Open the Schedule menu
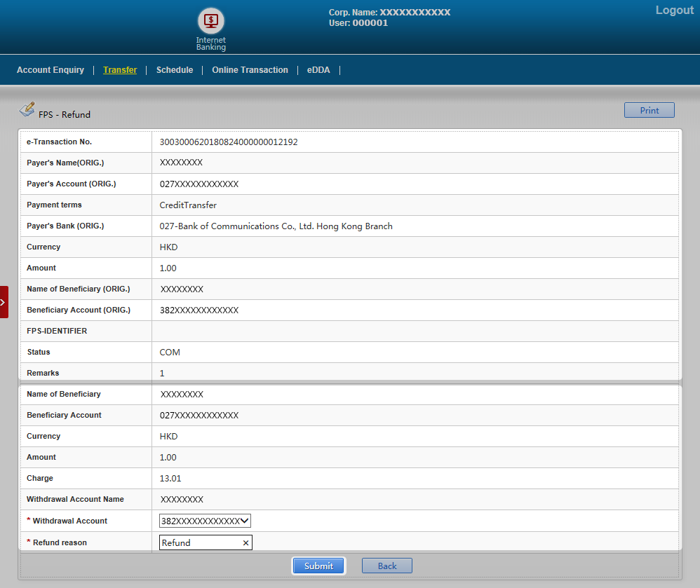Screen dimensions: 700x588 coord(175,70)
